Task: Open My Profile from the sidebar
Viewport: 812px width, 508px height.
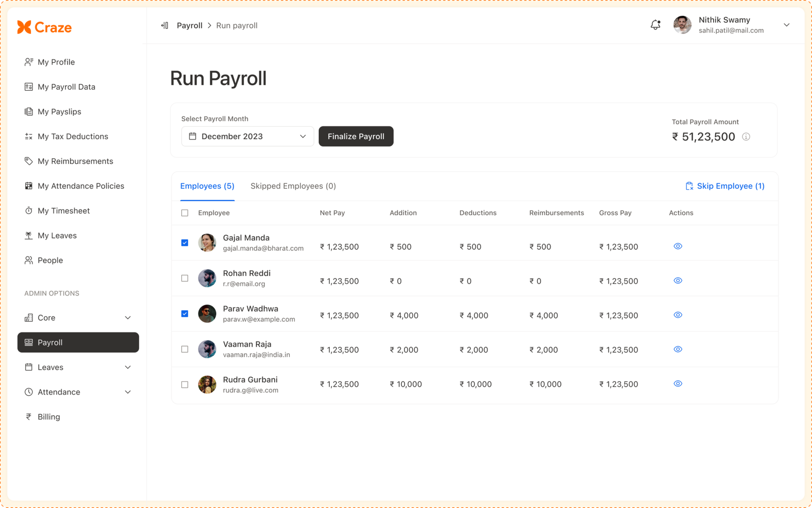Action: tap(55, 61)
